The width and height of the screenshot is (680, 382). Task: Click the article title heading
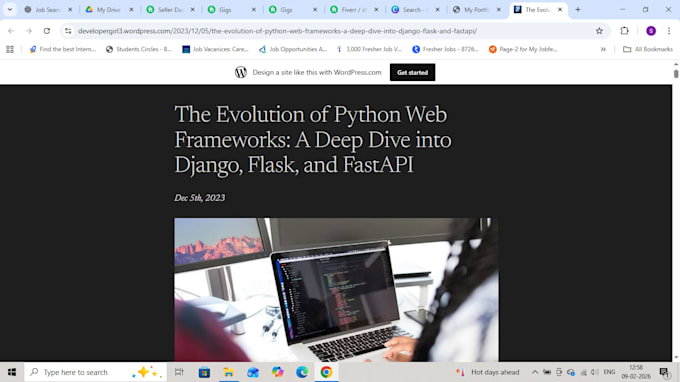313,140
